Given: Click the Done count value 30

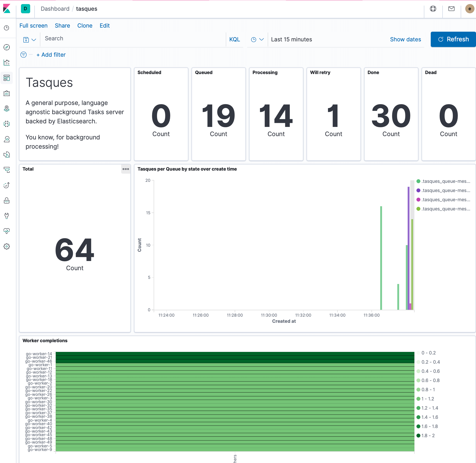Looking at the screenshot, I should coord(391,116).
